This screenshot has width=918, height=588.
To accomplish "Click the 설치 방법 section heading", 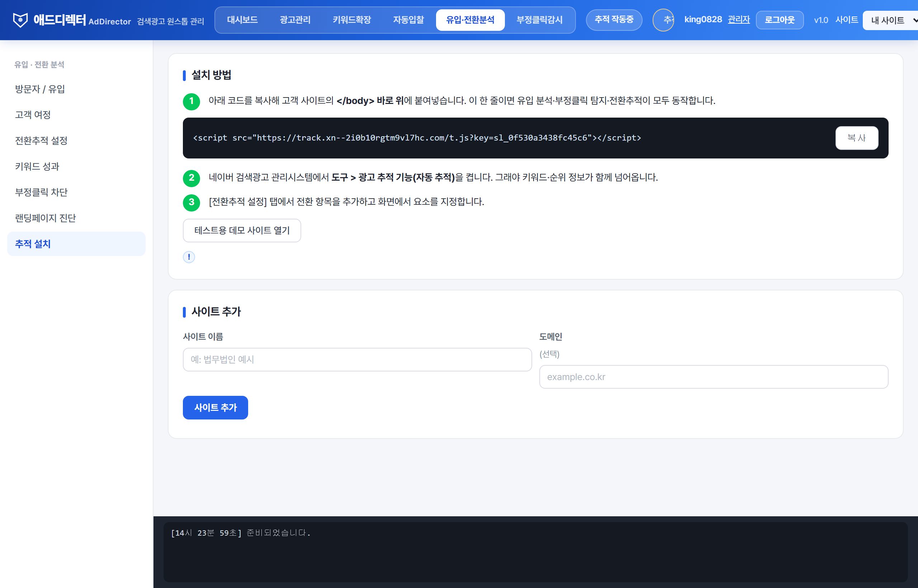I will (211, 75).
